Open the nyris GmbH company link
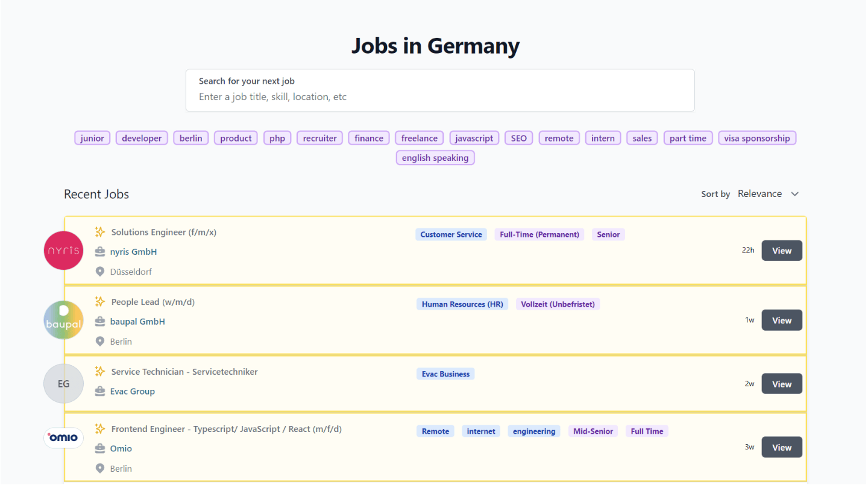Image resolution: width=868 pixels, height=488 pixels. point(133,251)
